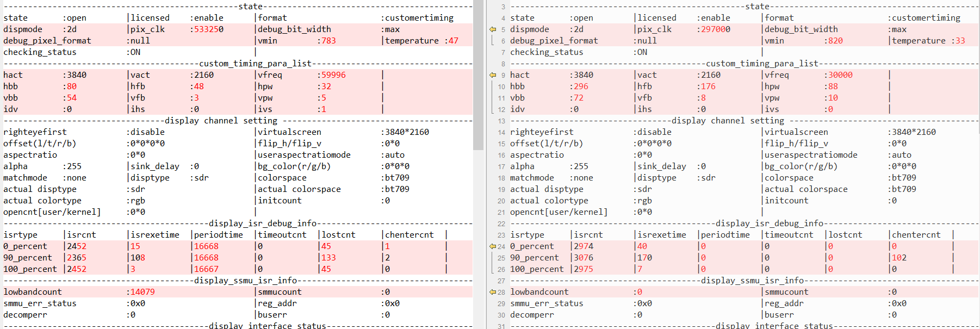
Task: Click isrcnt 2975 in right 100_percent row
Action: [x=584, y=269]
